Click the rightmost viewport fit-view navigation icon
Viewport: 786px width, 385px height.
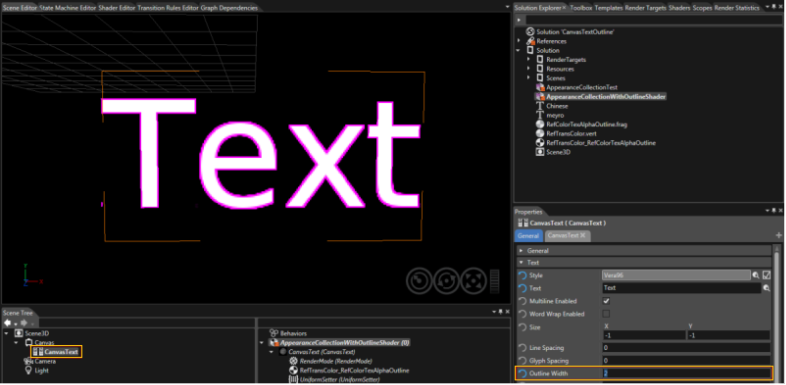click(x=473, y=281)
